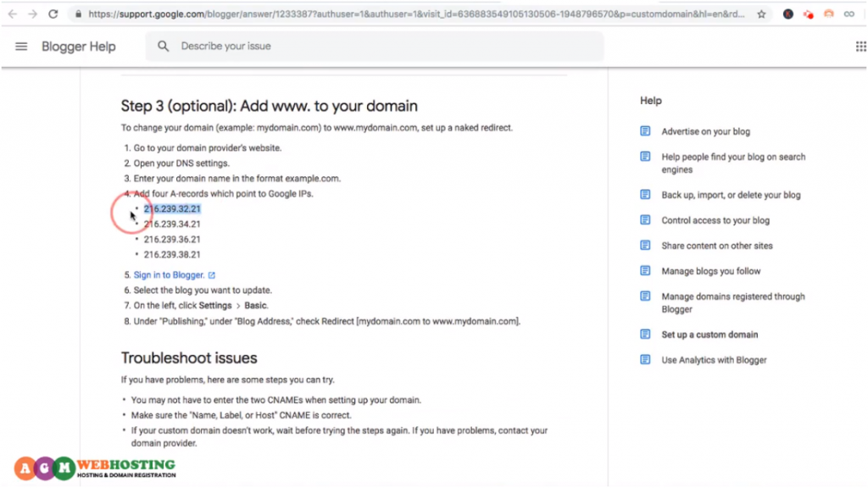Click the Help sidebar heading
Viewport: 868px width, 488px height.
tap(651, 101)
